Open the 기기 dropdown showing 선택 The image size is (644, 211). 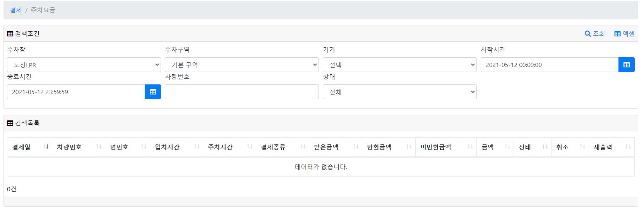(x=400, y=65)
